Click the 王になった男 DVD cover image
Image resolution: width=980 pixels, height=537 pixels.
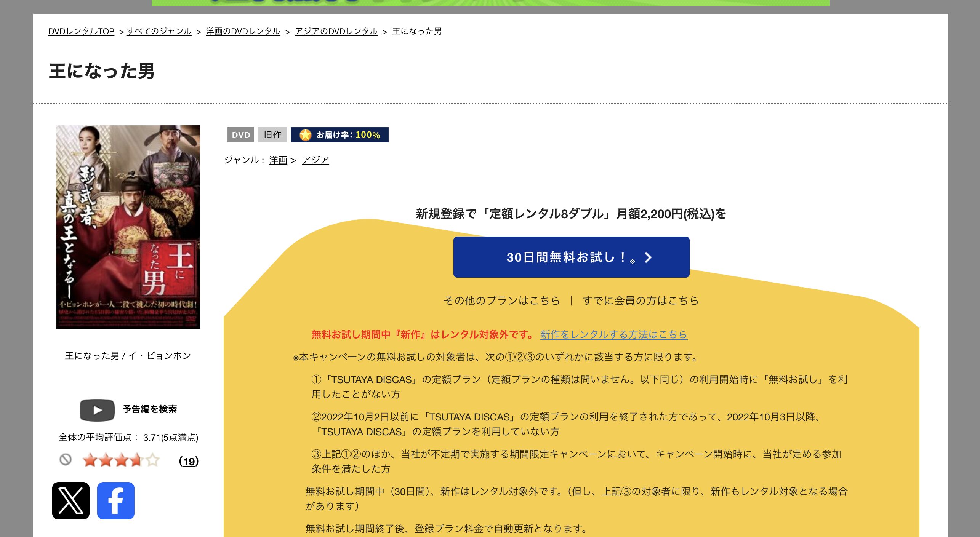128,227
